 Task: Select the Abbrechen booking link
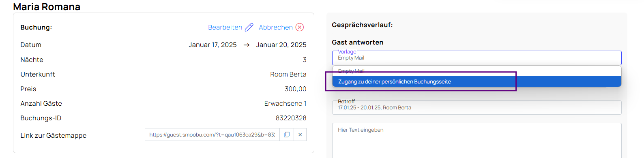[276, 27]
